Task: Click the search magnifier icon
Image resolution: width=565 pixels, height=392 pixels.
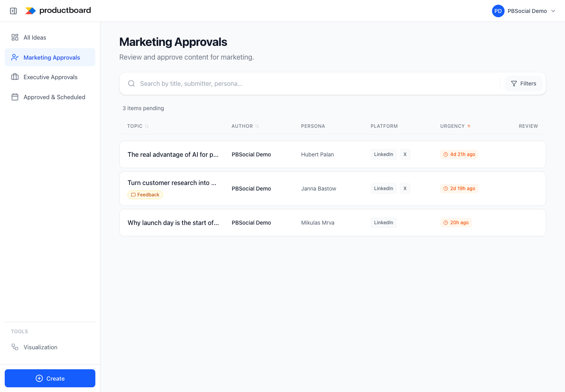Action: tap(131, 83)
